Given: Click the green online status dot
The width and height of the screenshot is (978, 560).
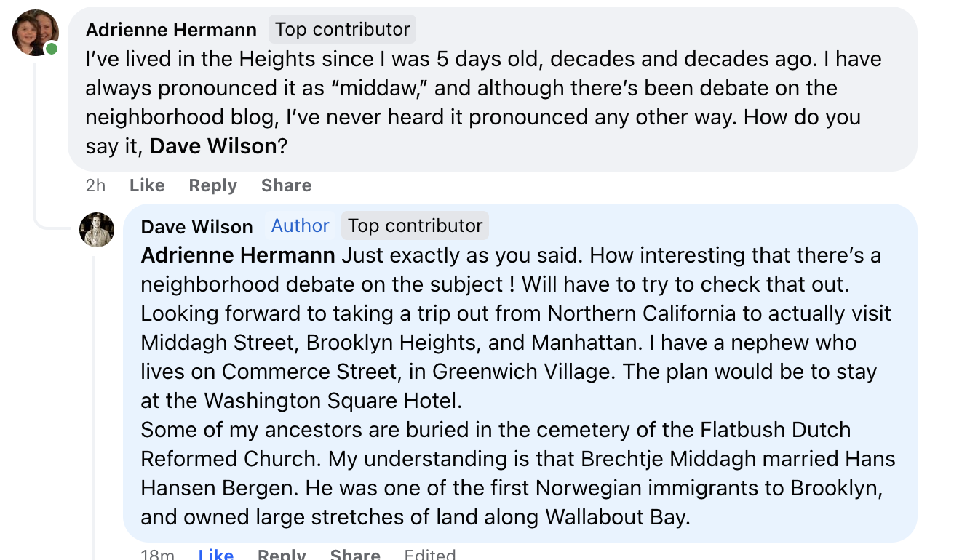Looking at the screenshot, I should tap(51, 49).
